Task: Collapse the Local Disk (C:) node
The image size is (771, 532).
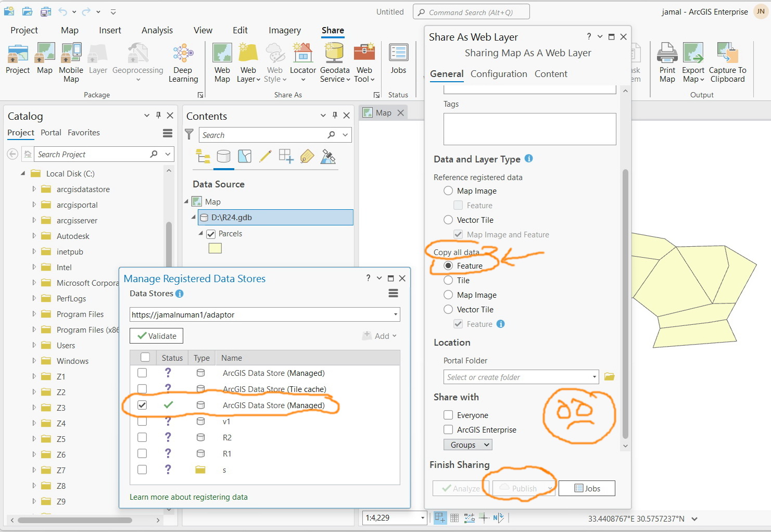Action: (23, 174)
